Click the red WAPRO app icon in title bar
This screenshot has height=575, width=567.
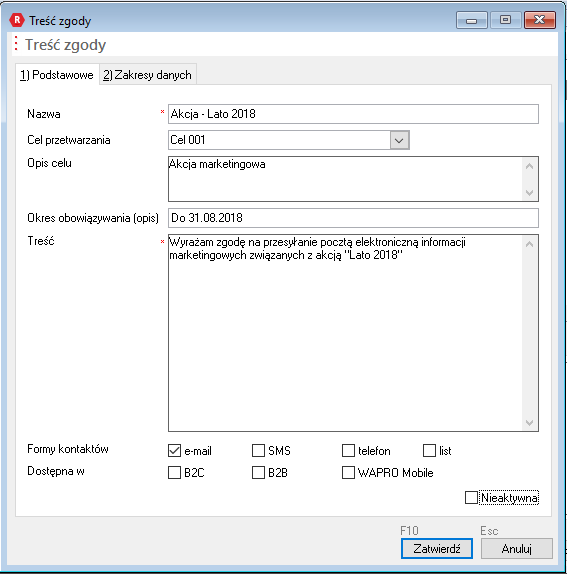point(17,21)
